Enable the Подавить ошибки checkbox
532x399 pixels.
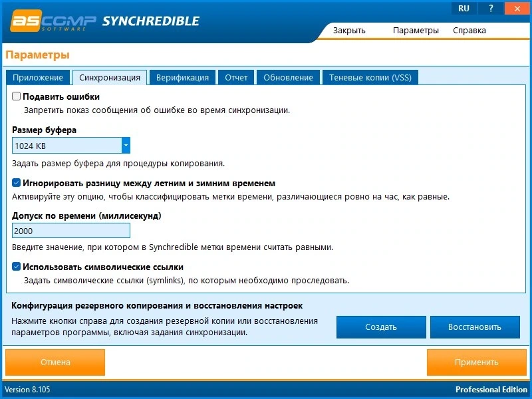click(x=16, y=96)
